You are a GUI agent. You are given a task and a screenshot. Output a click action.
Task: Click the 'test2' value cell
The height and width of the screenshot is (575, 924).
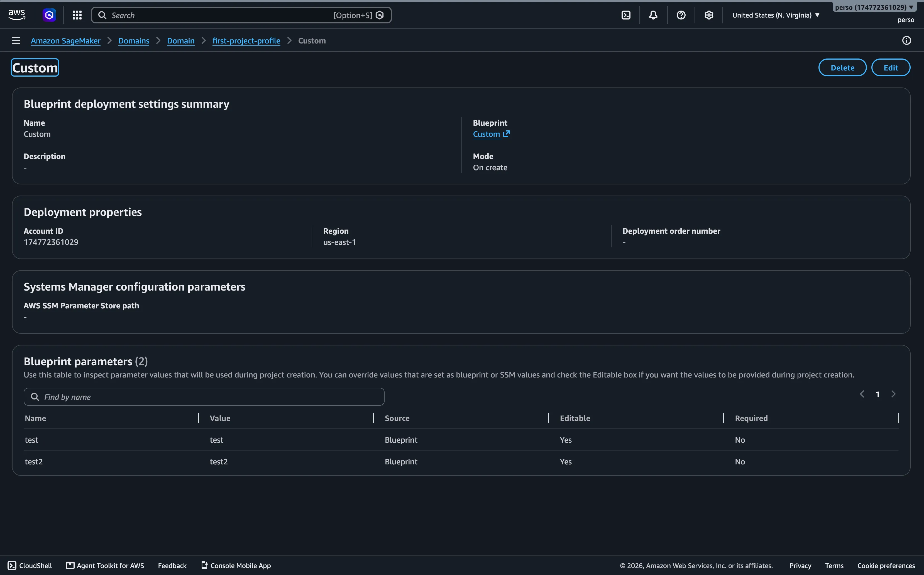(x=219, y=461)
